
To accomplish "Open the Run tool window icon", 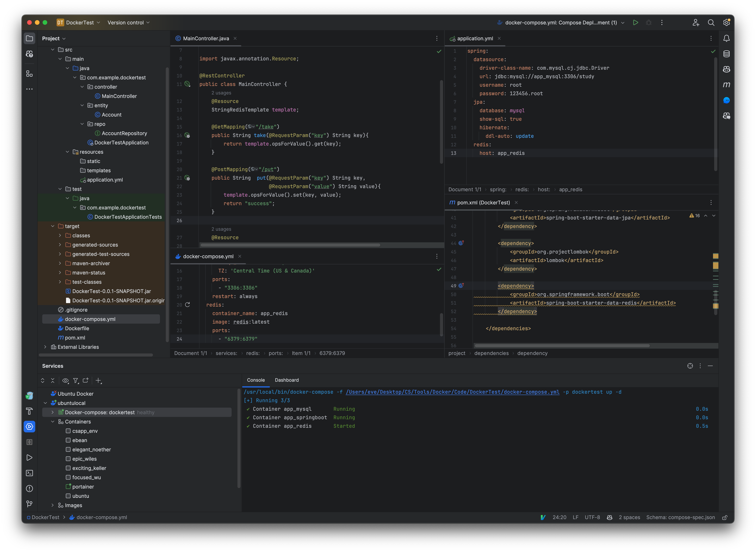I will click(29, 457).
